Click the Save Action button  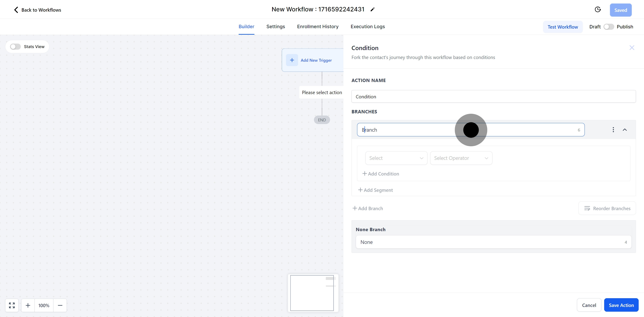[621, 305]
